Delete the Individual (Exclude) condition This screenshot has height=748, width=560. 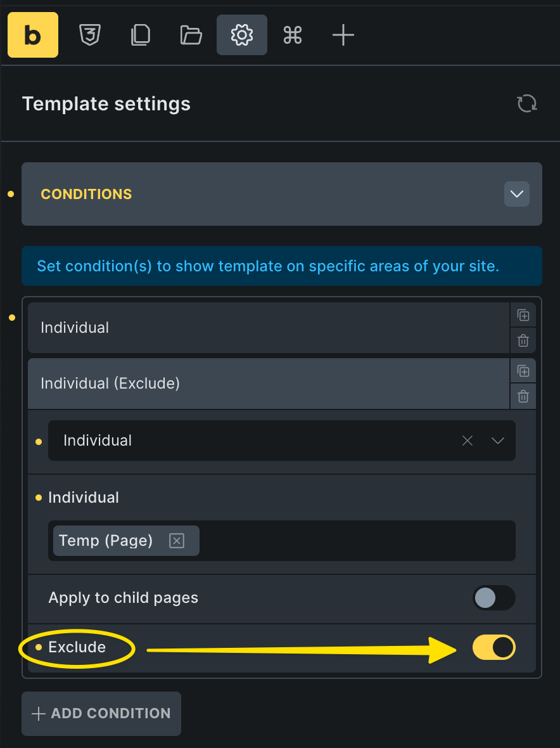coord(523,396)
